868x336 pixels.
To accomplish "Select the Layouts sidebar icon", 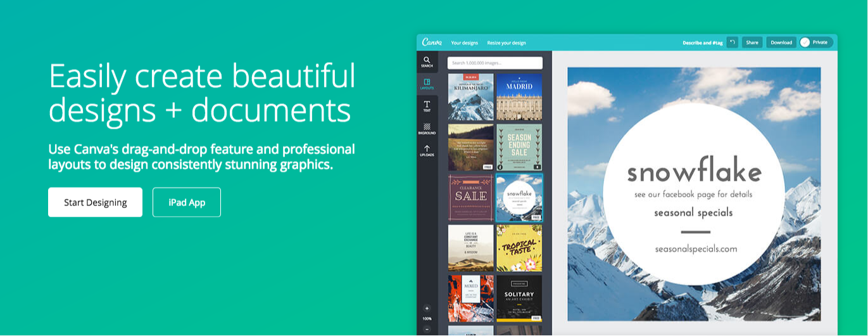I will [427, 84].
